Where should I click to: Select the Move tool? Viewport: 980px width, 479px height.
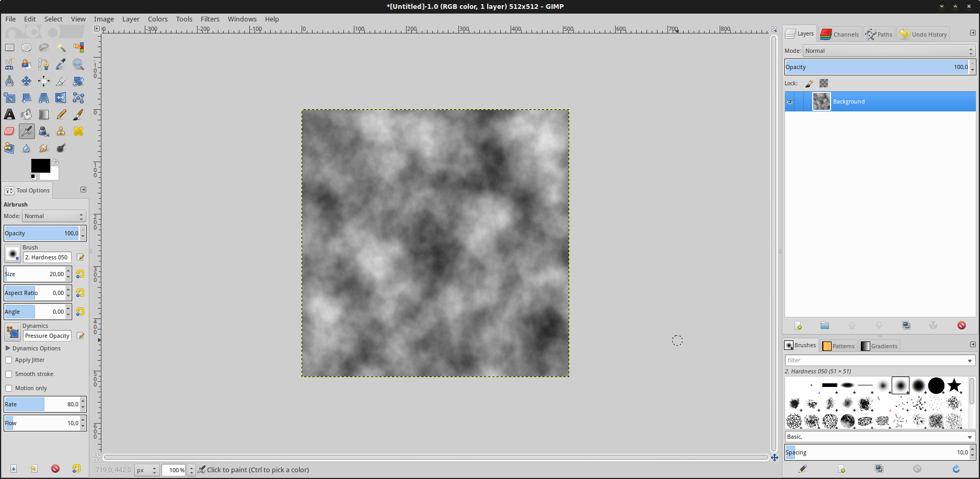click(x=26, y=81)
